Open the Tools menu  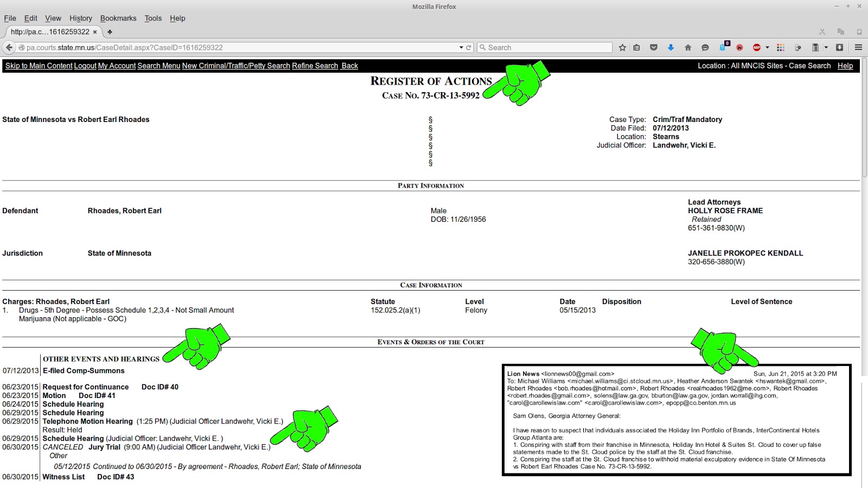[153, 18]
